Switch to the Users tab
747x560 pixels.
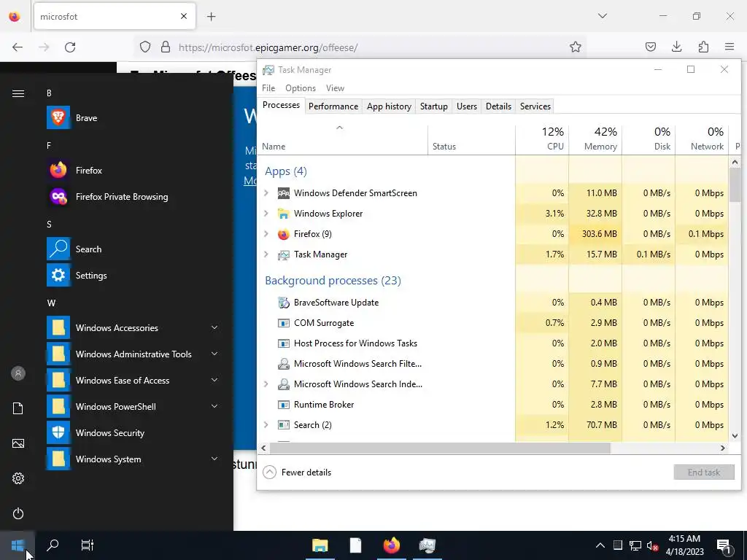tap(467, 106)
